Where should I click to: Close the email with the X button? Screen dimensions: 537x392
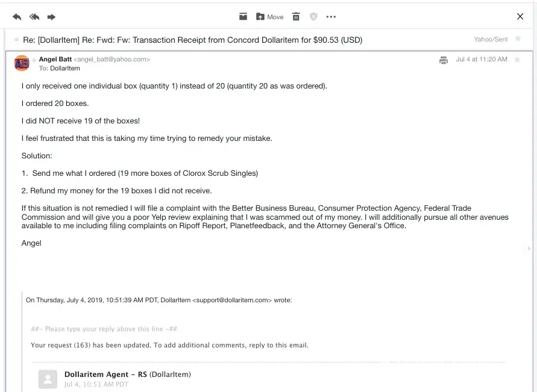pos(520,17)
